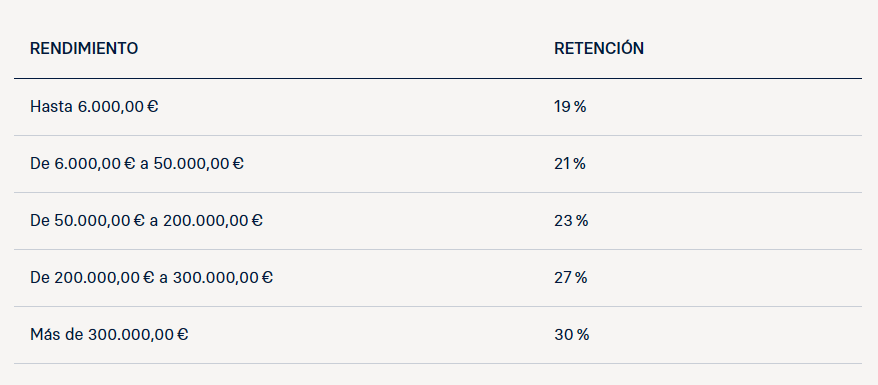Click the 300.000,00 € upper limit in fourth row
This screenshot has width=878, height=385.
coord(223,278)
